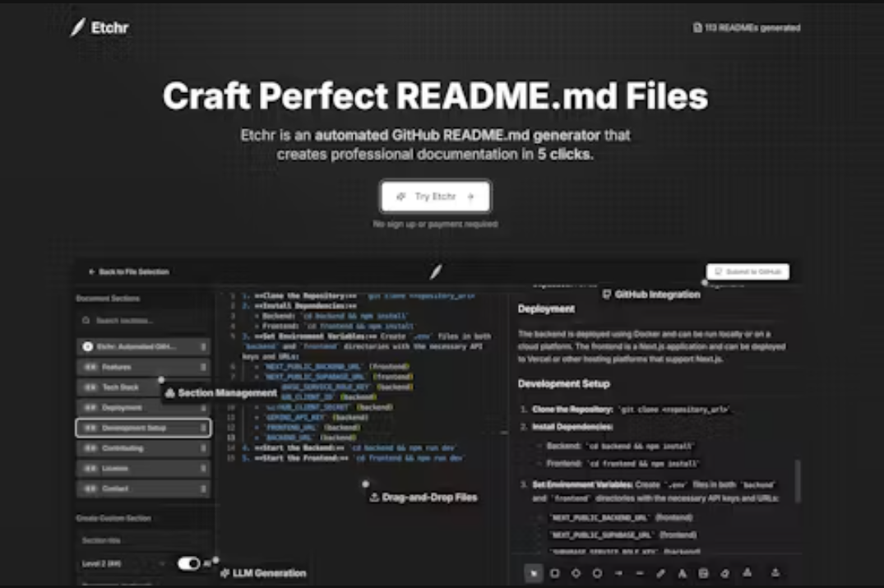Select the License section in the list

tap(143, 469)
